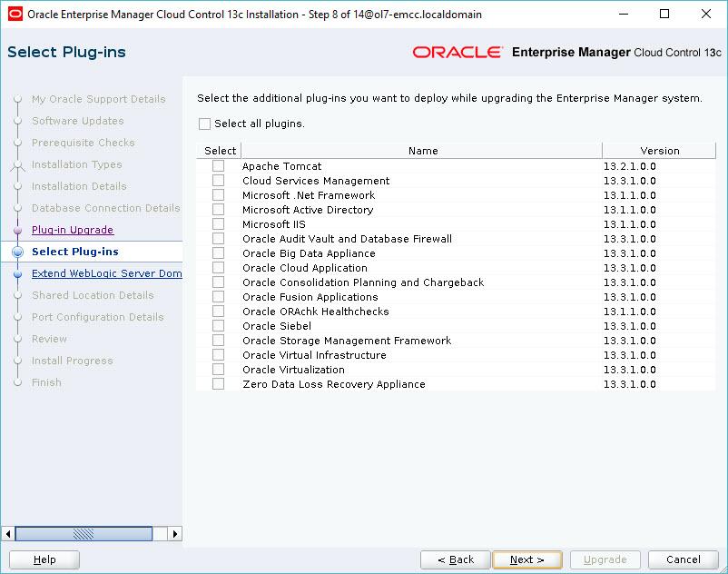The width and height of the screenshot is (728, 574).
Task: Check the Oracle Siebel plug-in box
Action: click(x=218, y=325)
